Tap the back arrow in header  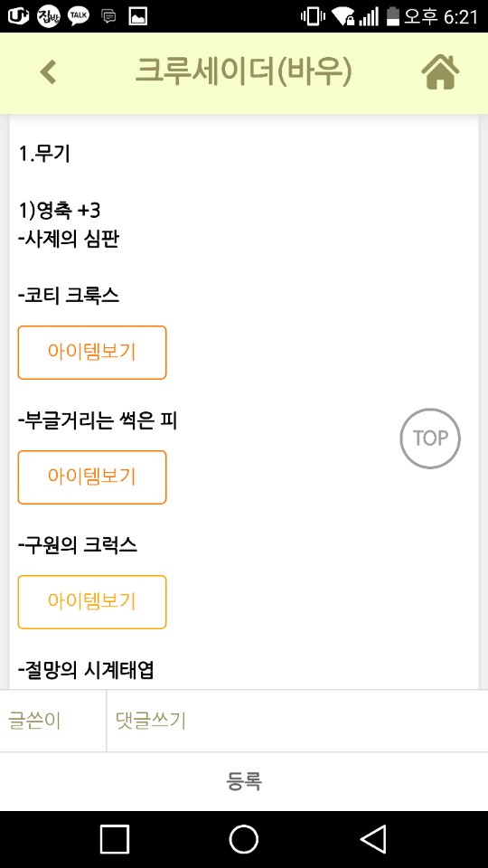(48, 72)
